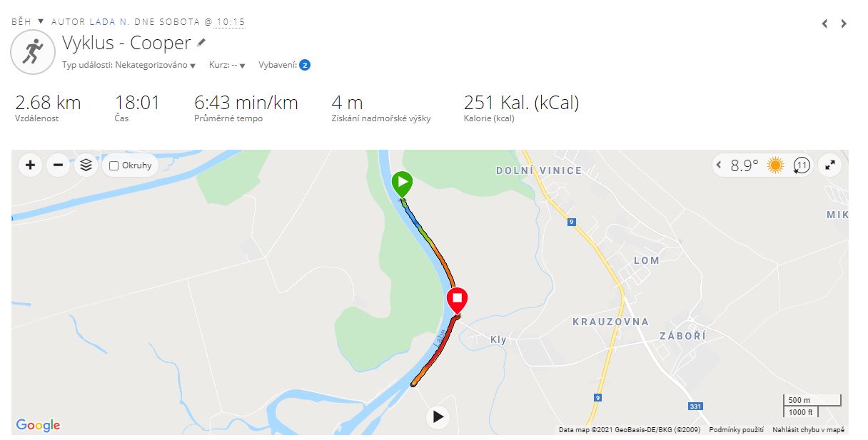This screenshot has width=868, height=440.
Task: Open the Vybavení gear count badge
Action: (x=305, y=65)
